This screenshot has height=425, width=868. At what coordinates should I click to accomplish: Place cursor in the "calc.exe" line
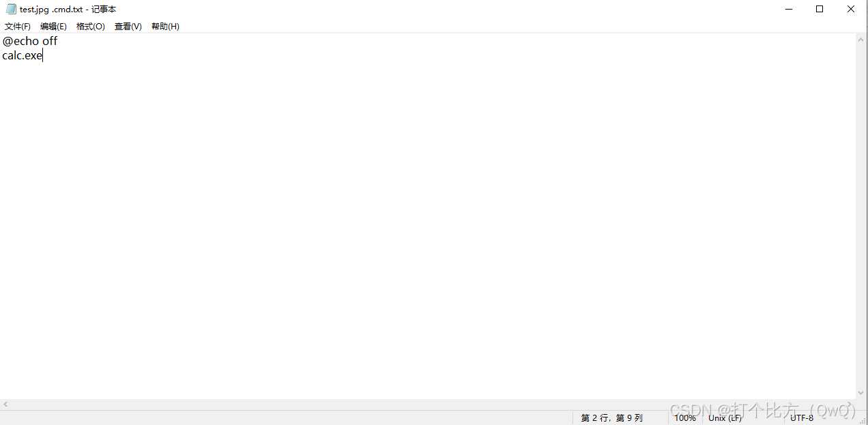point(23,55)
